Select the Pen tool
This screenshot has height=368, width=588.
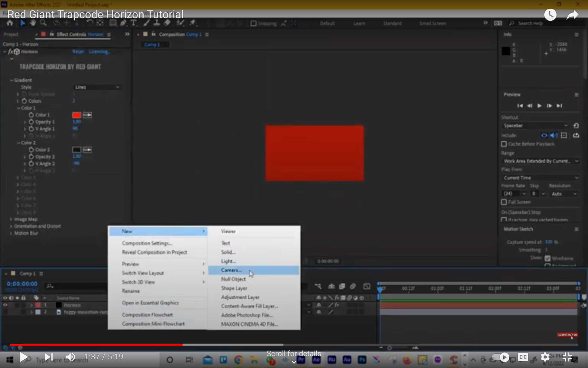[123, 23]
